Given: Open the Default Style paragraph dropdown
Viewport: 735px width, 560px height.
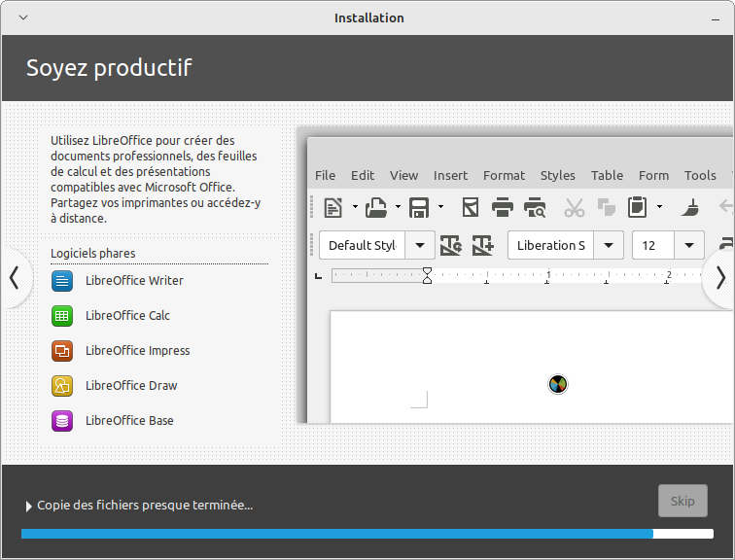Looking at the screenshot, I should (x=419, y=245).
